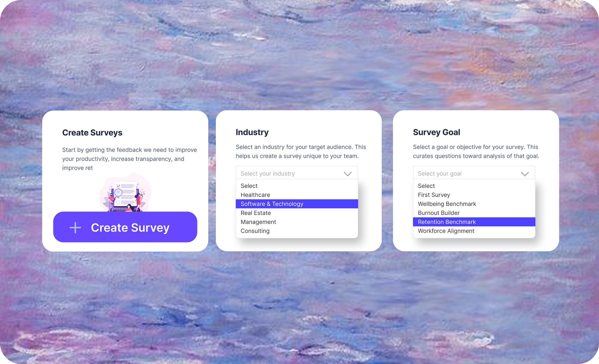The height and width of the screenshot is (364, 599).
Task: Choose First Survey as the goal
Action: (434, 195)
